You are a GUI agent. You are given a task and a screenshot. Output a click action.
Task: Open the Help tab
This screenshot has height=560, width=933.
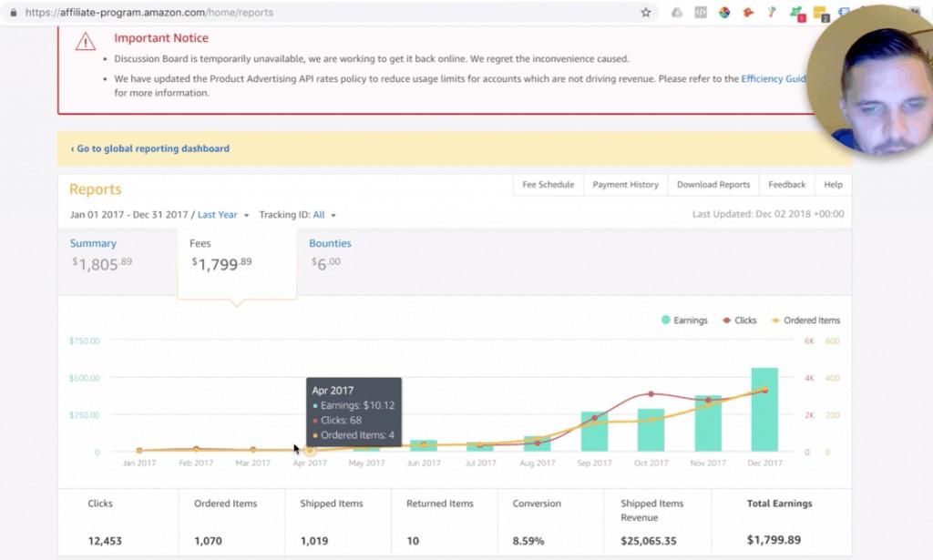point(833,185)
